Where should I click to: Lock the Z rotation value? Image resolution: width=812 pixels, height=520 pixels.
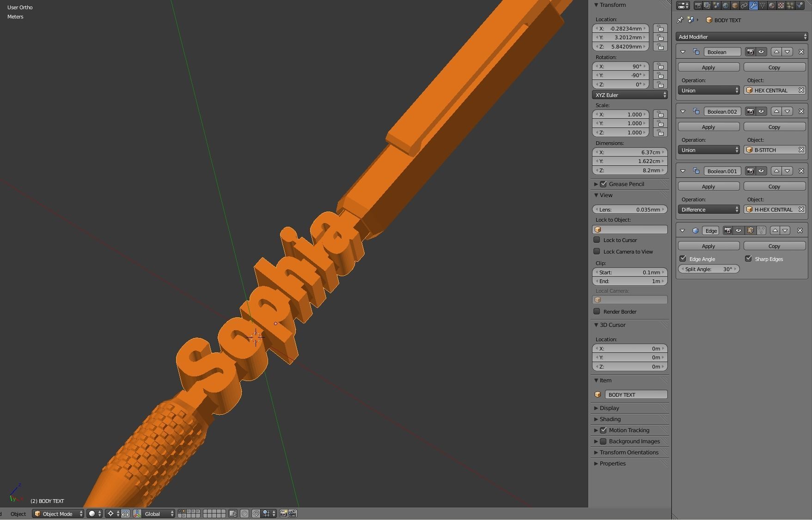click(660, 85)
